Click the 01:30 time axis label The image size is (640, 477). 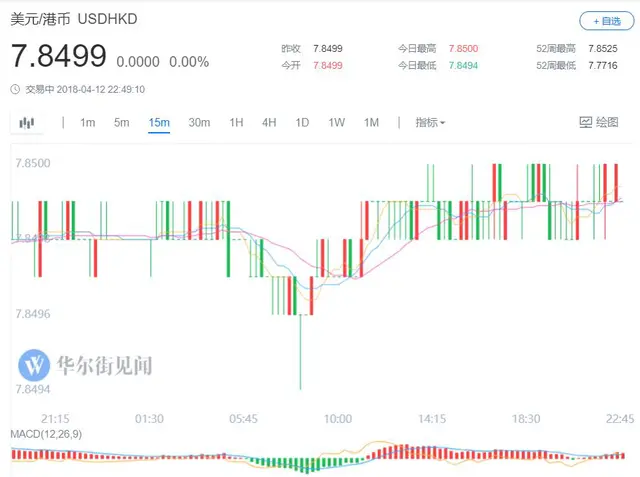point(149,419)
